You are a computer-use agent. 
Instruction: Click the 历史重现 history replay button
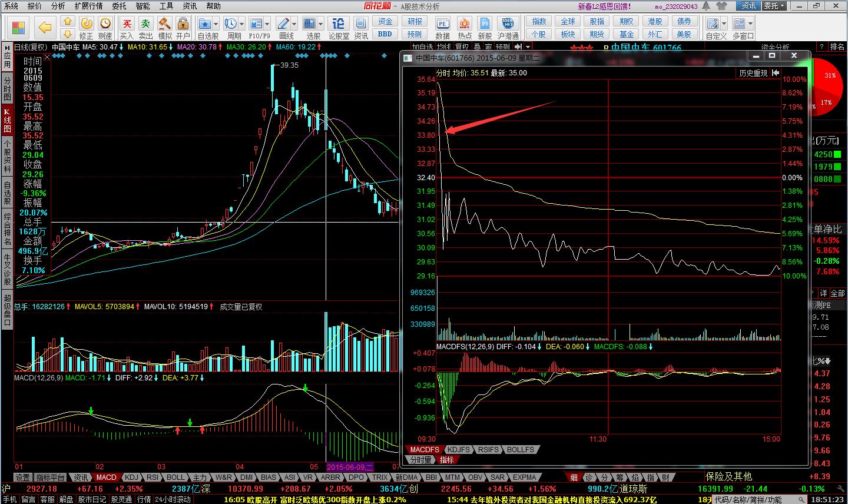tap(753, 73)
